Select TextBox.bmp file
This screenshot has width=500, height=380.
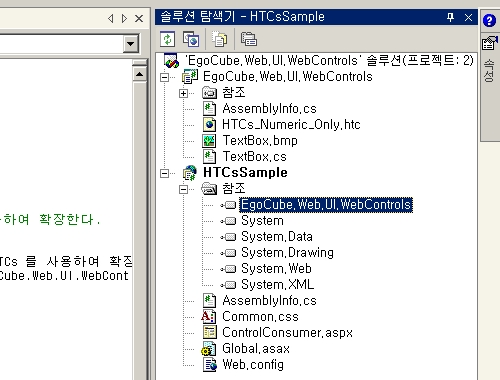(260, 141)
